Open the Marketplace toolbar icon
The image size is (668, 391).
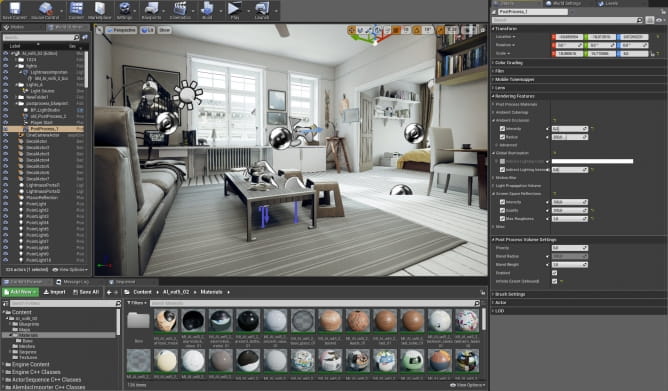(100, 9)
